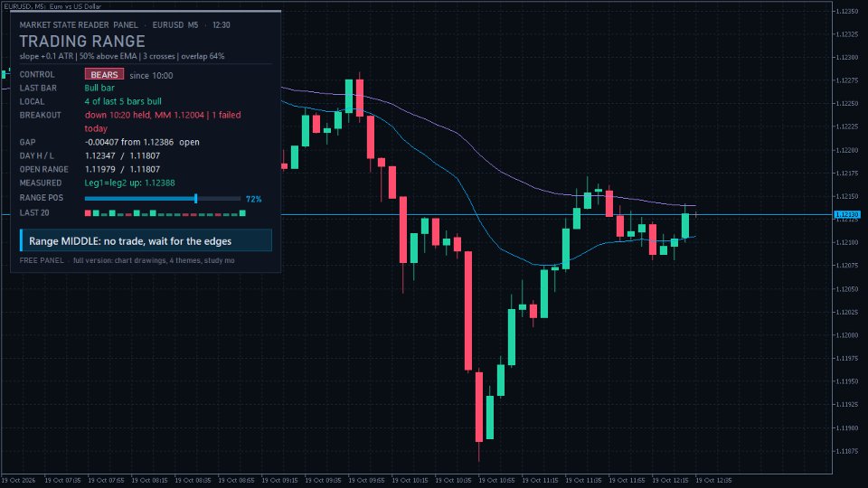Screen dimensions: 868x488
Task: Click the 1.11875 price axis label
Action: [x=847, y=451]
